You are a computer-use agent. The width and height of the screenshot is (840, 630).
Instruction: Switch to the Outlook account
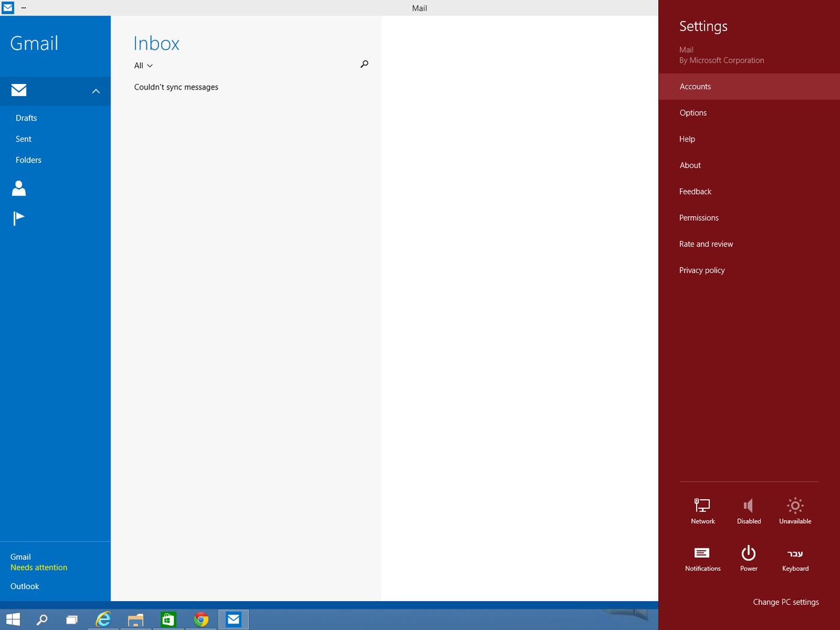(x=25, y=586)
